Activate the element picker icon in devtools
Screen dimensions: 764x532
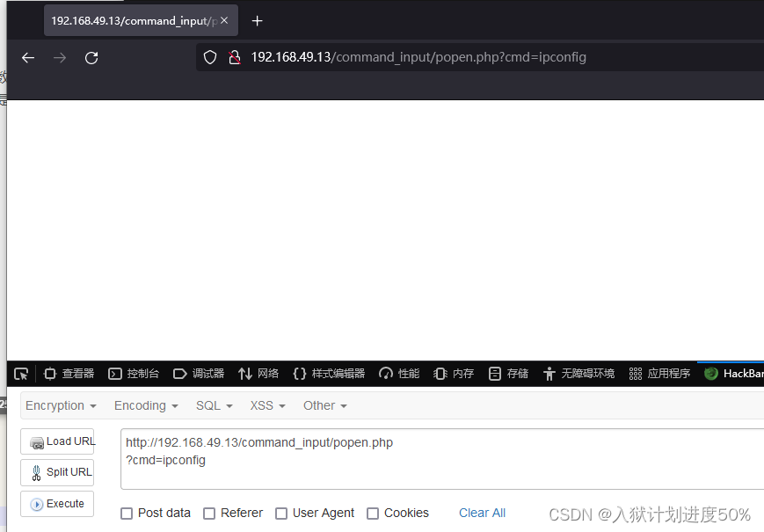click(21, 374)
